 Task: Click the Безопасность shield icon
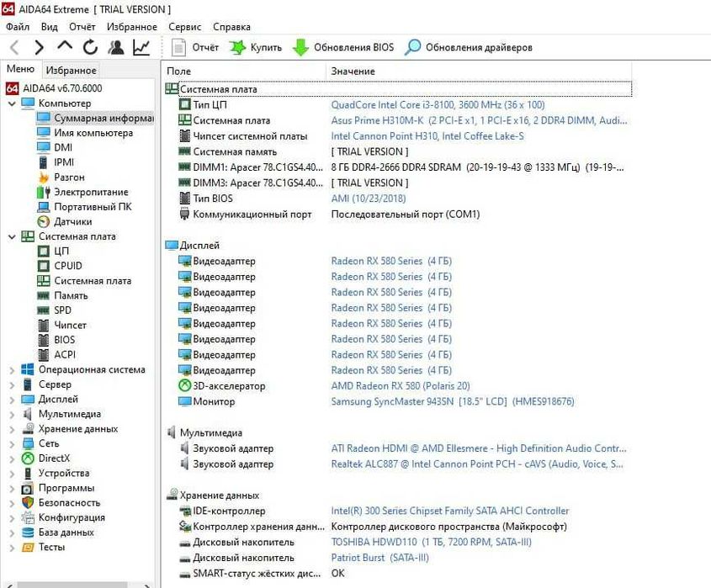[28, 503]
